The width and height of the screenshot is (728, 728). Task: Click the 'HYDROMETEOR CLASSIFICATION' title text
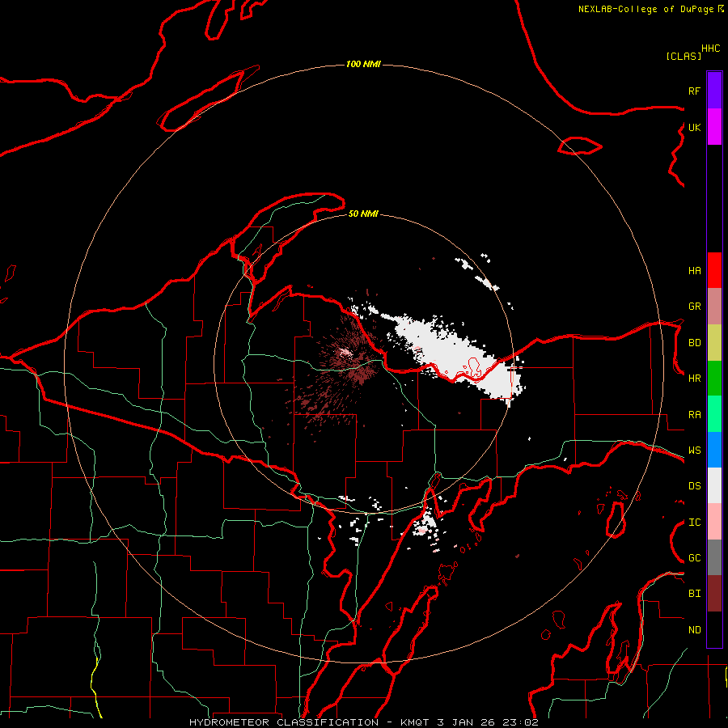pyautogui.click(x=284, y=722)
